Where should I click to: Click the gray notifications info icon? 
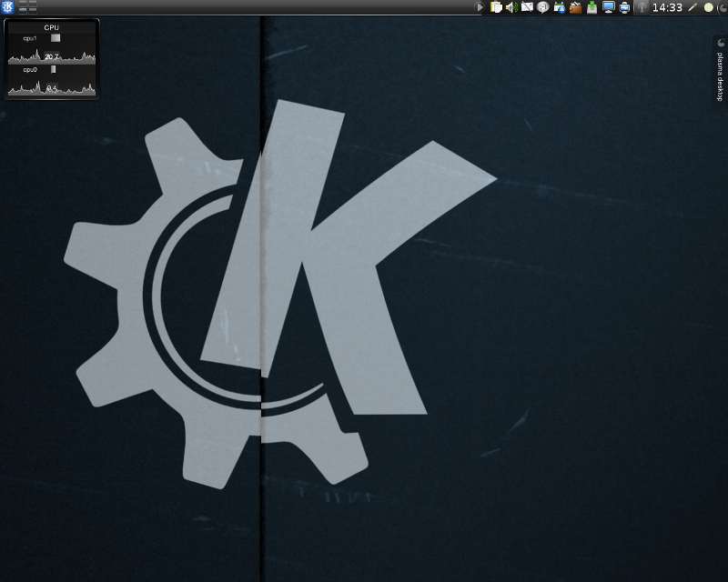[x=642, y=7]
